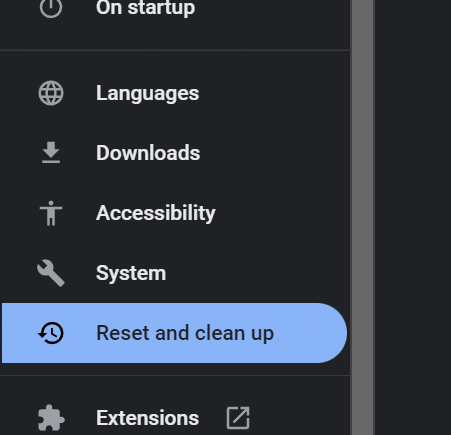Click the download arrow icon
The image size is (451, 435).
point(51,153)
